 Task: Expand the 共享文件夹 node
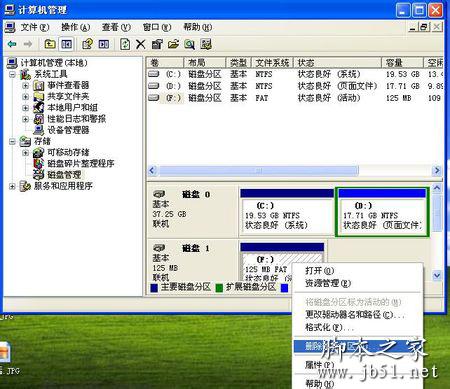pos(26,97)
